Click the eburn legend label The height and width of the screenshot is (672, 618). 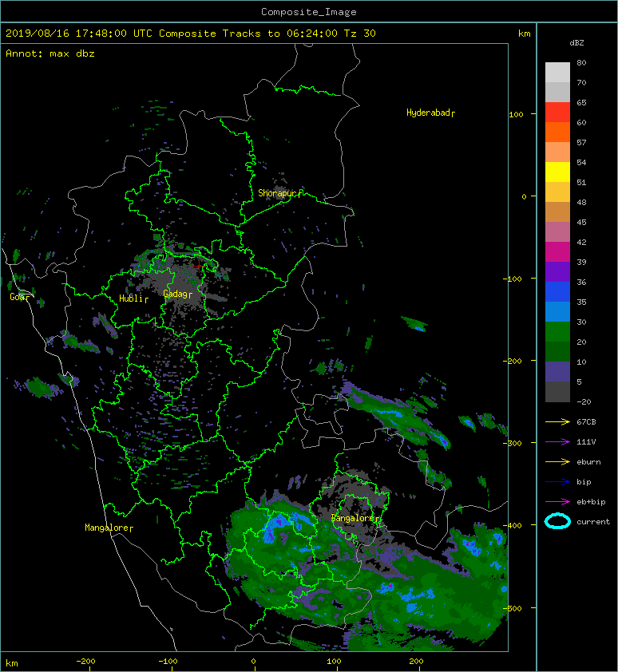tap(588, 462)
